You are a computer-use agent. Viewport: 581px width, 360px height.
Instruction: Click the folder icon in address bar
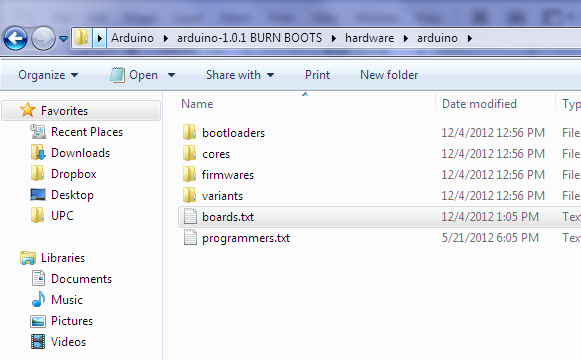pyautogui.click(x=82, y=38)
